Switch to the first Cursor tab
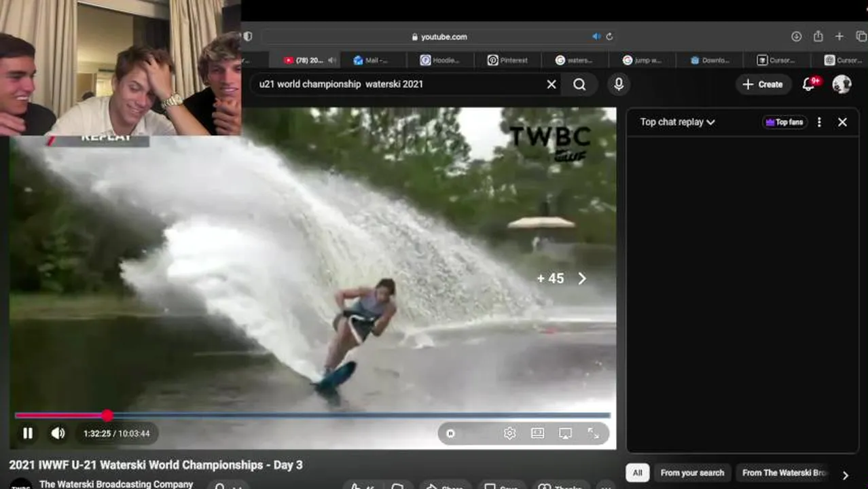 776,60
